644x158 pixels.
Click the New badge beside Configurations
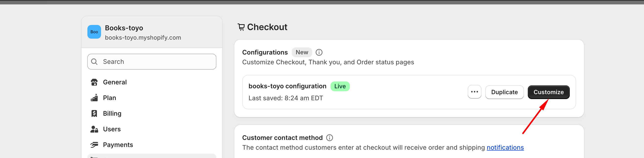coord(302,52)
